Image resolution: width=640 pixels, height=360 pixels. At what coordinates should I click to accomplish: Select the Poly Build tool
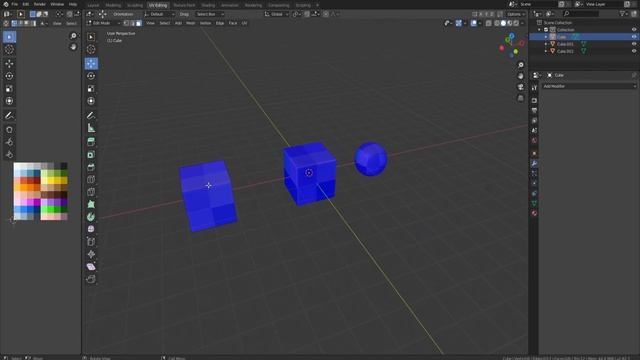(91, 204)
